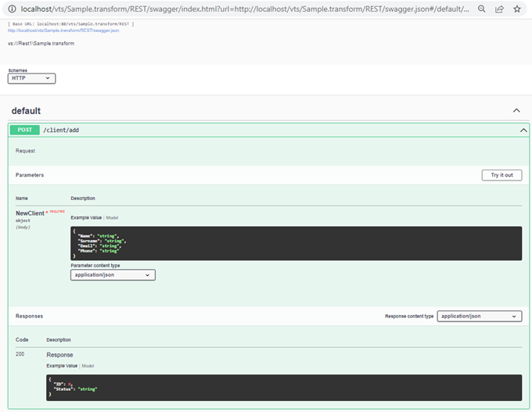Viewport: 532px width, 412px height.
Task: Open the Schemes HTTP dropdown
Action: [x=31, y=78]
